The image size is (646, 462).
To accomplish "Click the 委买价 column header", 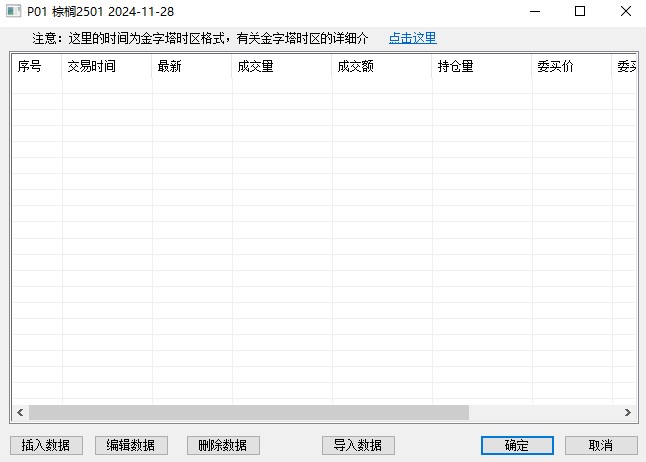I will coord(572,66).
